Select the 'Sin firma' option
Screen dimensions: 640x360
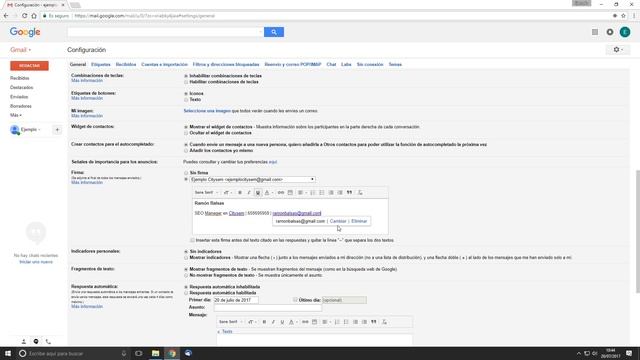(186, 173)
